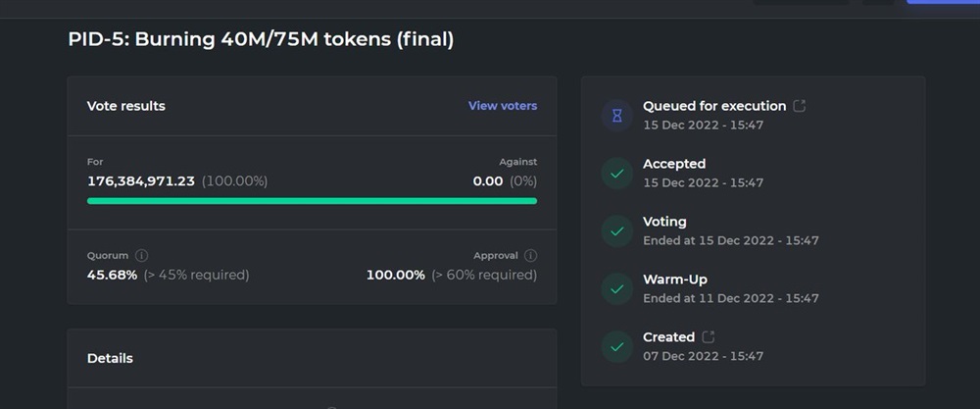This screenshot has width=980, height=409.
Task: Click the checkmark icon beside Accepted
Action: tap(616, 174)
